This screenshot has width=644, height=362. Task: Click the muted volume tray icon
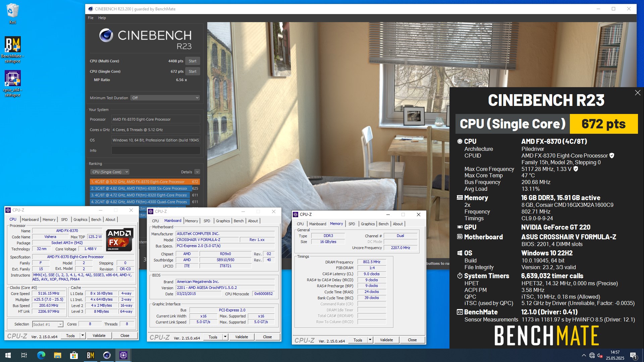[x=600, y=355]
